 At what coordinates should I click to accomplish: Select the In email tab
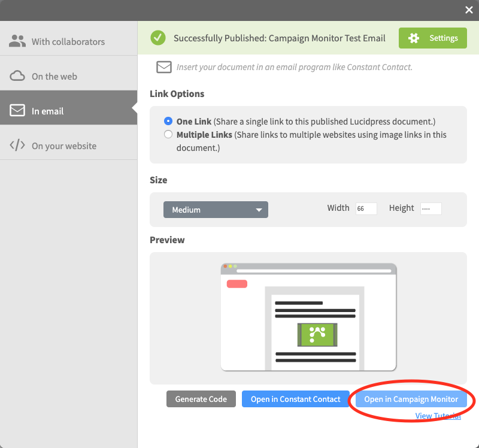(69, 108)
